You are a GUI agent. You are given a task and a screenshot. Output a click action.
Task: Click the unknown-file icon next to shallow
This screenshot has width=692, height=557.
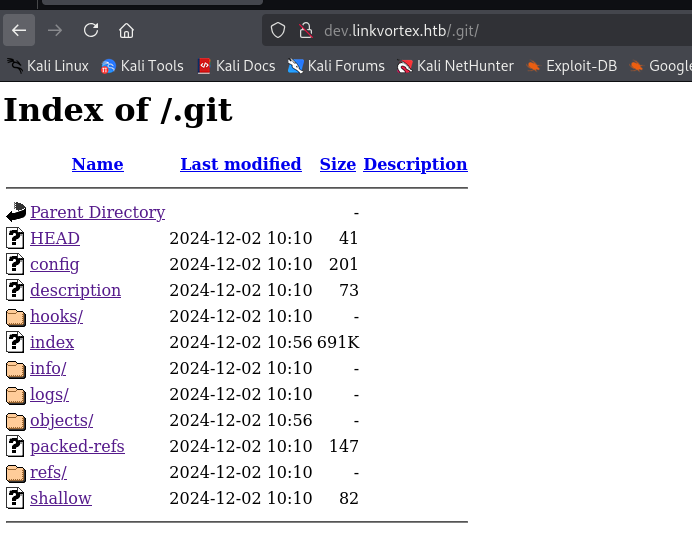tap(15, 498)
